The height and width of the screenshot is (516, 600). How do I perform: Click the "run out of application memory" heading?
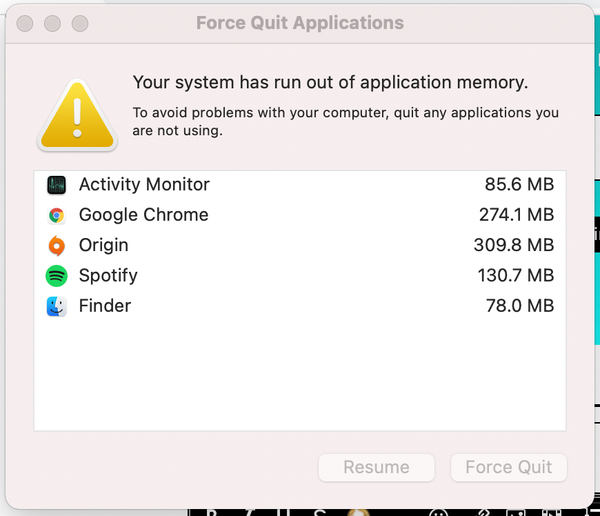click(330, 83)
